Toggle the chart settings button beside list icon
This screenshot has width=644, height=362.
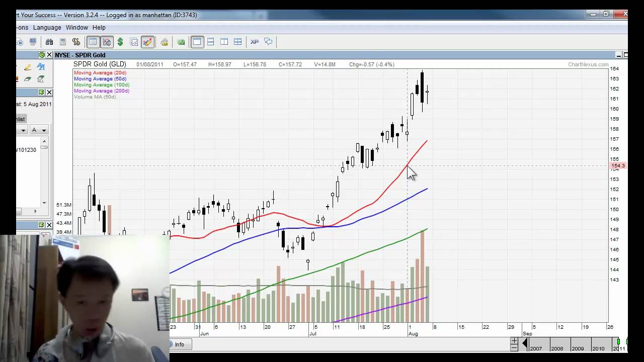pos(107,42)
